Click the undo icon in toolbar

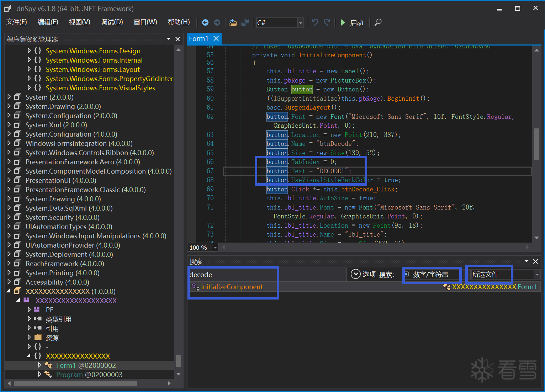click(315, 22)
